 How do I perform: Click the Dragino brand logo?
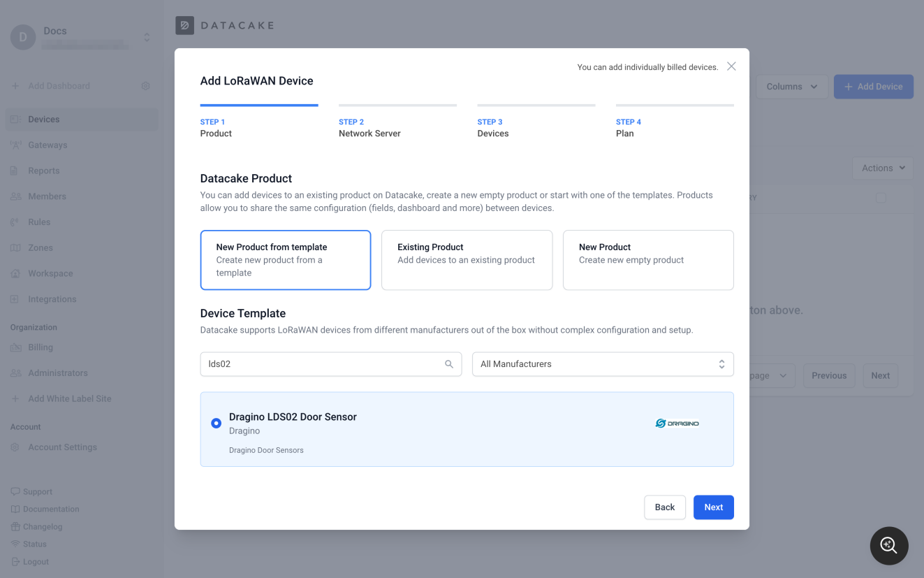click(x=677, y=423)
